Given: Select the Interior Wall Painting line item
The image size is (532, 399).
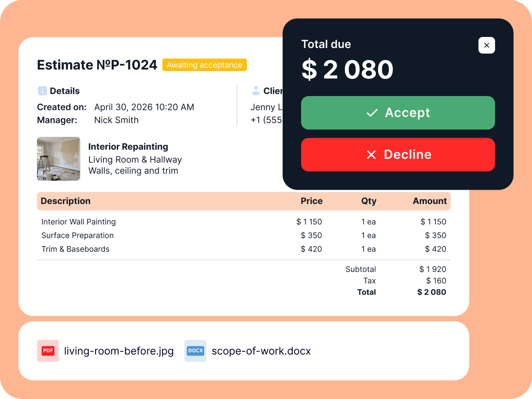Looking at the screenshot, I should (x=244, y=222).
